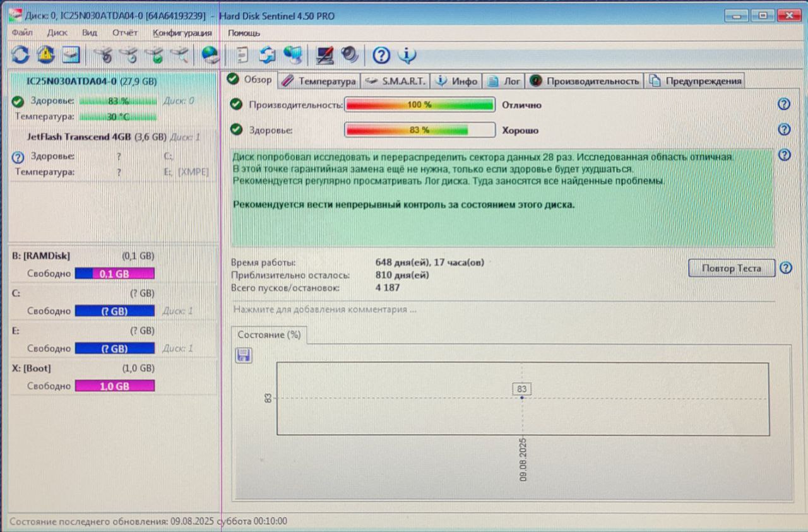Open the Файл menu
This screenshot has width=808, height=532.
coord(22,32)
